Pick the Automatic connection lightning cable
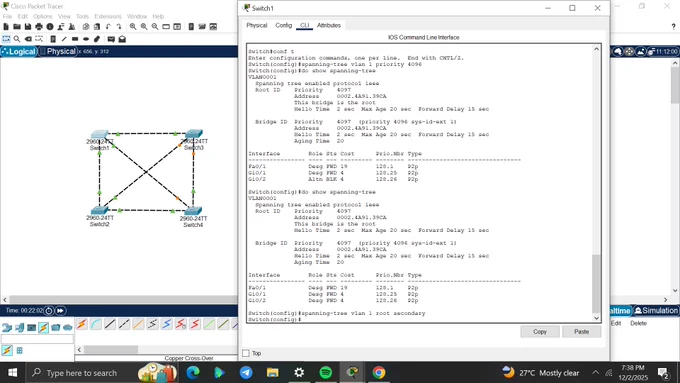 coord(82,324)
